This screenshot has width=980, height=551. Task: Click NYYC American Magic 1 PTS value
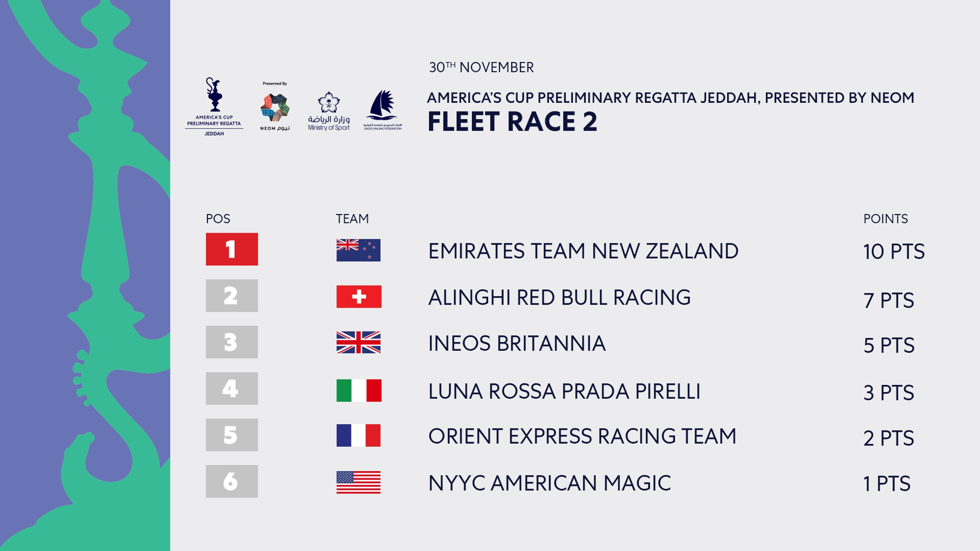pos(887,484)
